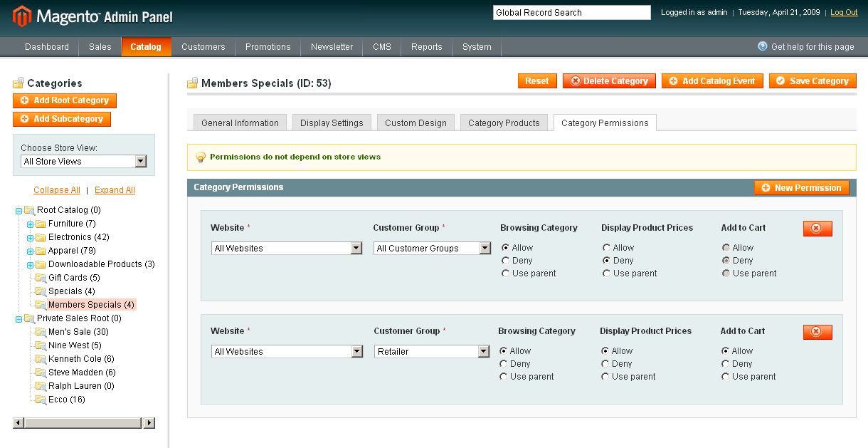The image size is (868, 448).
Task: Open the Customers menu
Action: 203,47
